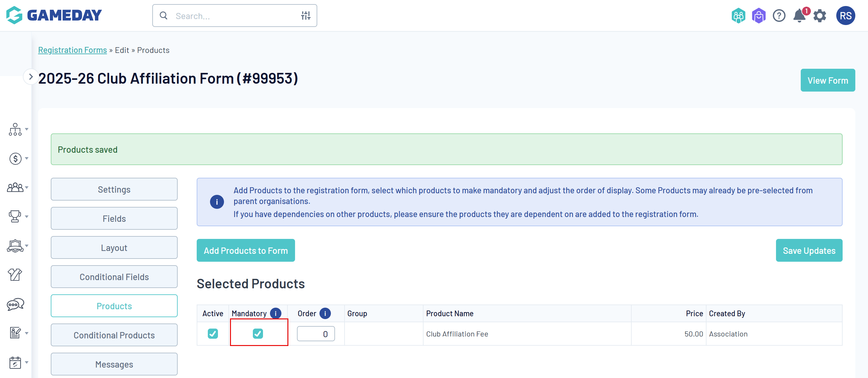The image size is (868, 378).
Task: Uncheck Mandatory for Club Affiliation Fee
Action: point(258,334)
